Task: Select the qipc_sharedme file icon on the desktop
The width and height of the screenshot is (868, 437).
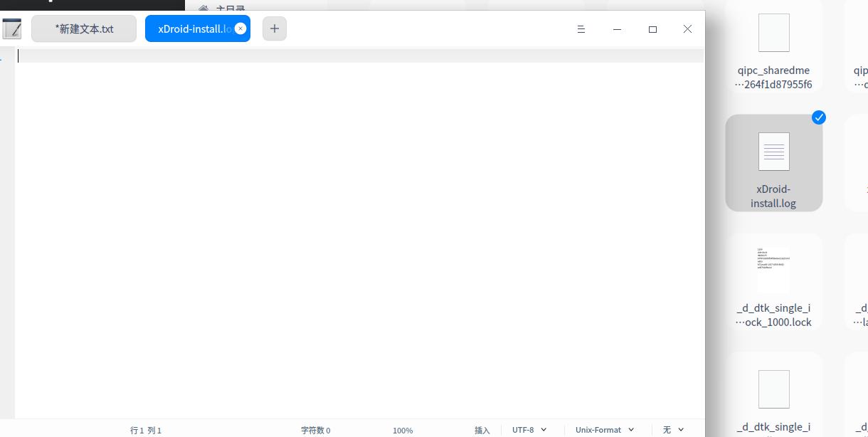Action: [x=773, y=43]
